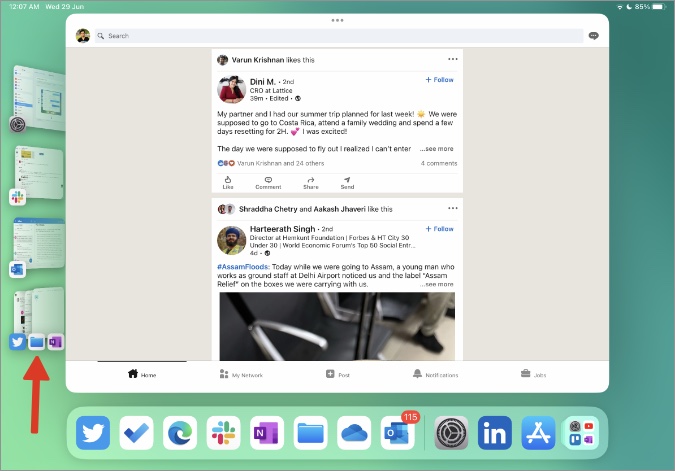Send Dini M.'s post

point(347,183)
